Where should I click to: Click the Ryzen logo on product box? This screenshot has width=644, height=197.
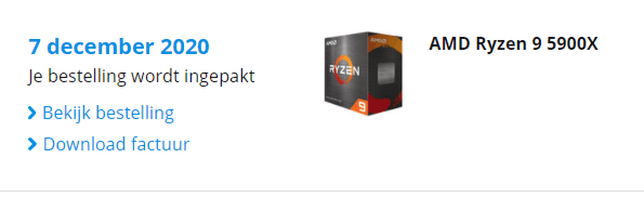[x=344, y=70]
